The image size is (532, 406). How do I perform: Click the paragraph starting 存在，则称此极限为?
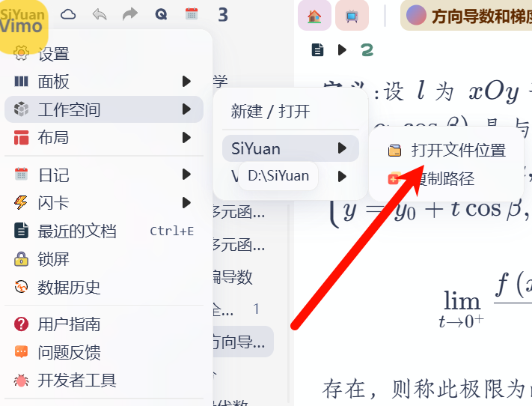pyautogui.click(x=426, y=389)
